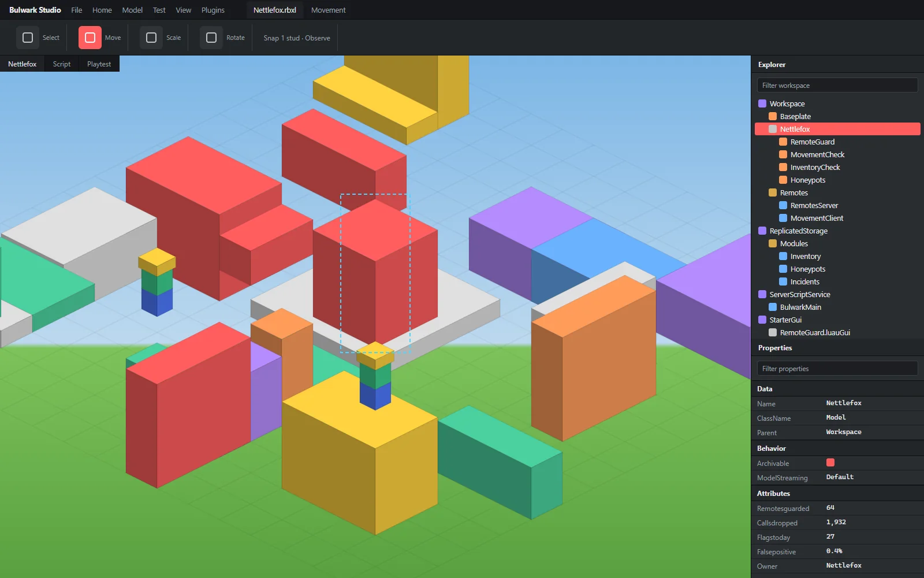The height and width of the screenshot is (578, 924).
Task: Open the View menu
Action: pos(184,10)
